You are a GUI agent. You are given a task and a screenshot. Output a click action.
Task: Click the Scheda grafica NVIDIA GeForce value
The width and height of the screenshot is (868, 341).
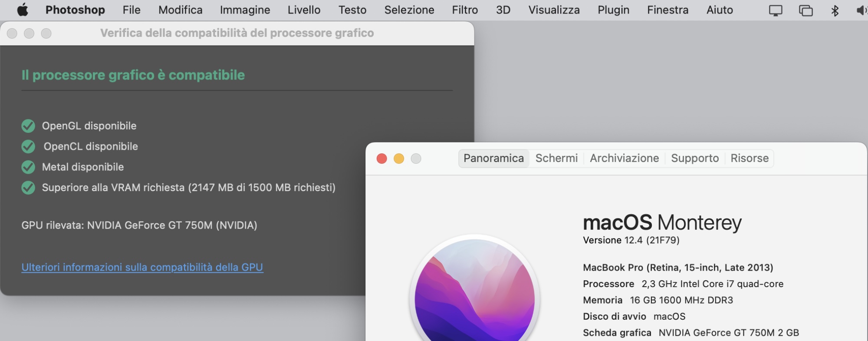(x=729, y=333)
